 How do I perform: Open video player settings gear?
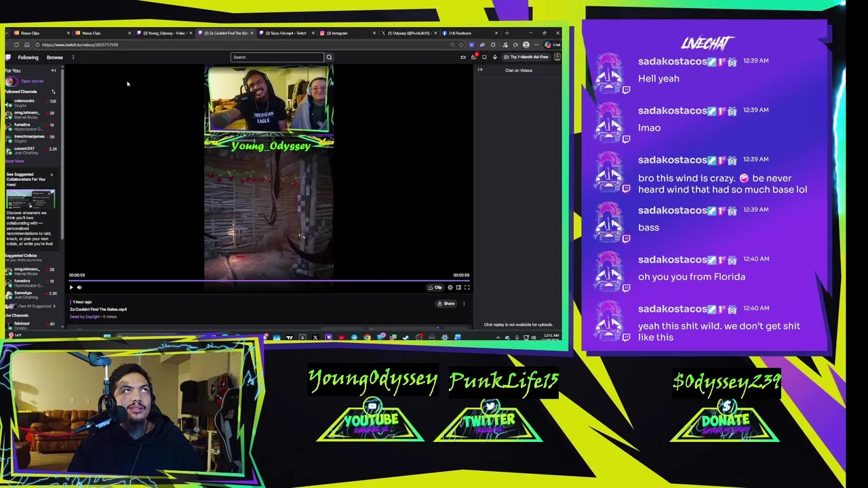click(450, 287)
